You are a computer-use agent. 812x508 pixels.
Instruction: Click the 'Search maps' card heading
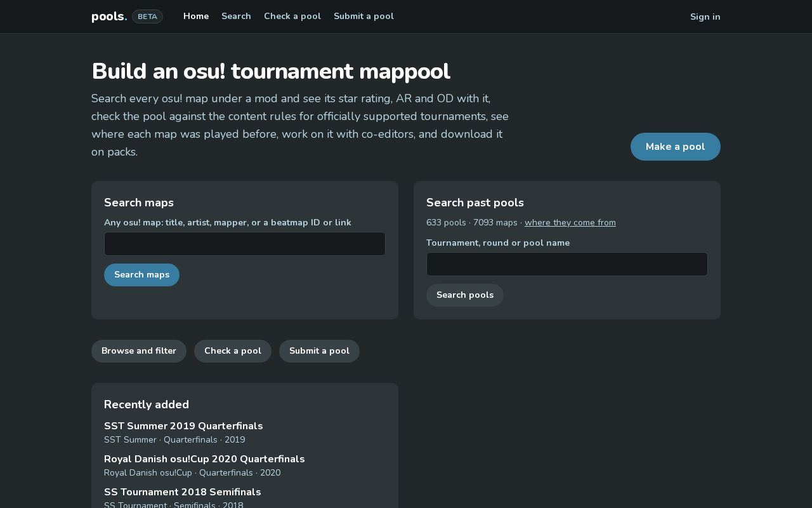[x=139, y=203]
